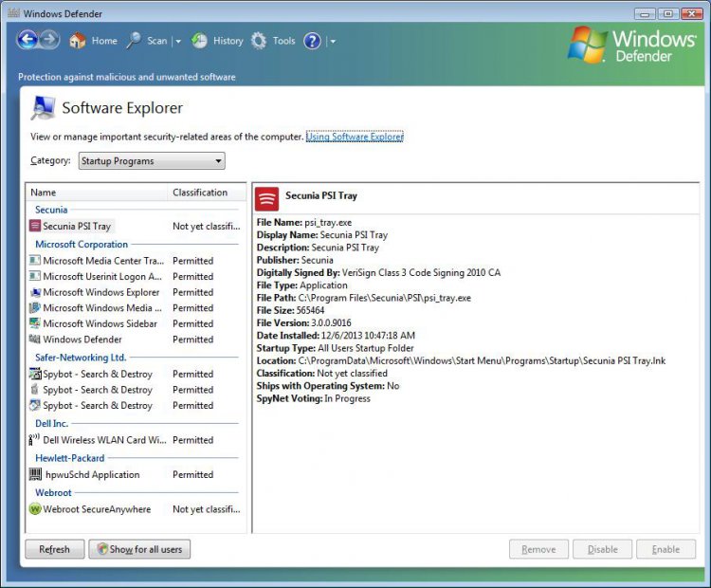711x588 pixels.
Task: Click the Webroot group header
Action: pos(53,492)
